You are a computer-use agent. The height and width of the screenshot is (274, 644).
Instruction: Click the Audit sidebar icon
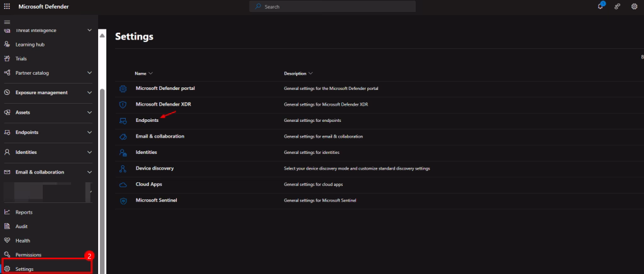pyautogui.click(x=7, y=226)
